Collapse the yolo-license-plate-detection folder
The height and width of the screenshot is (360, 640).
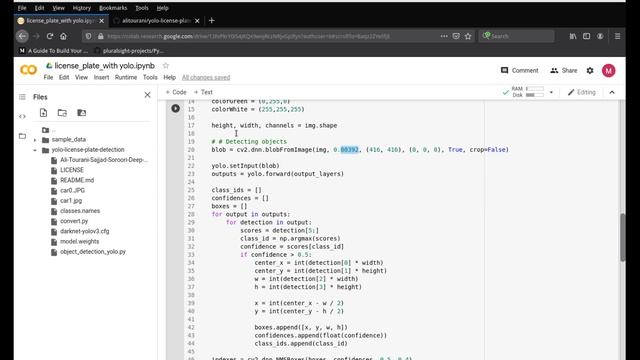pos(35,150)
